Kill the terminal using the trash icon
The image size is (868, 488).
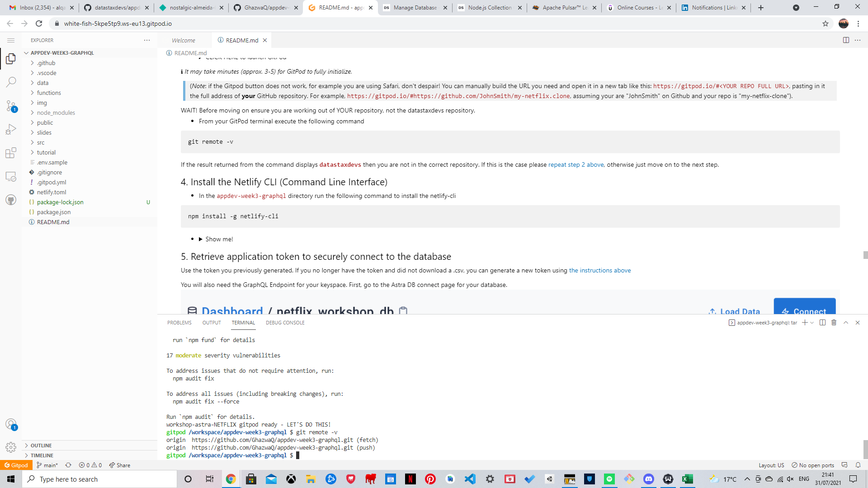834,323
